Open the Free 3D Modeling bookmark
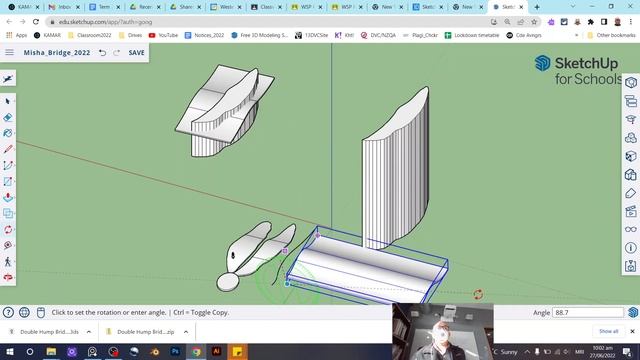Viewport: 640px width, 360px height. click(260, 36)
